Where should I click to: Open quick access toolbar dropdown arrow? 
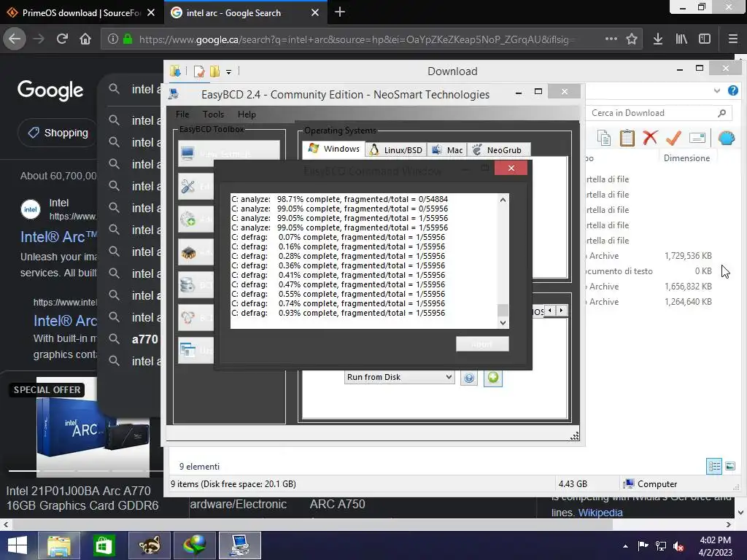pos(228,72)
